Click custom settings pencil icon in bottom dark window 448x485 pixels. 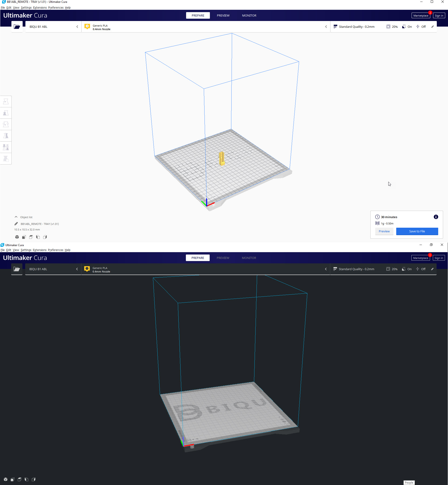coord(432,269)
